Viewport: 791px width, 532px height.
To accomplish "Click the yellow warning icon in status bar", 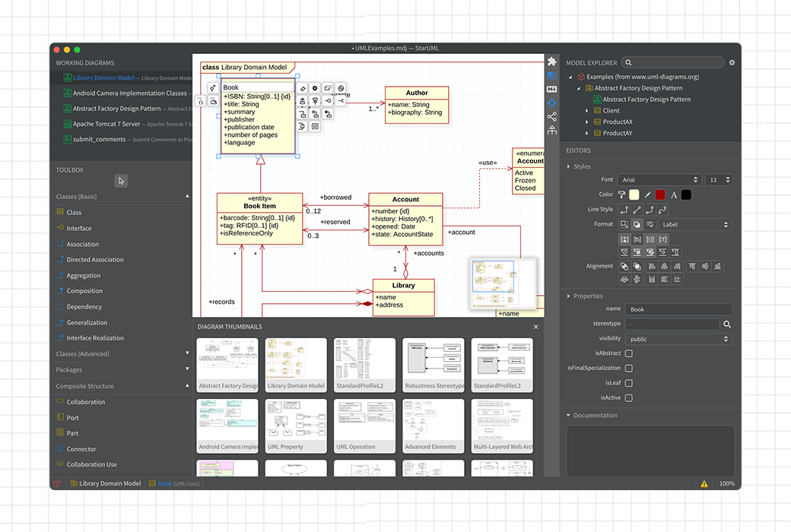I will [704, 483].
